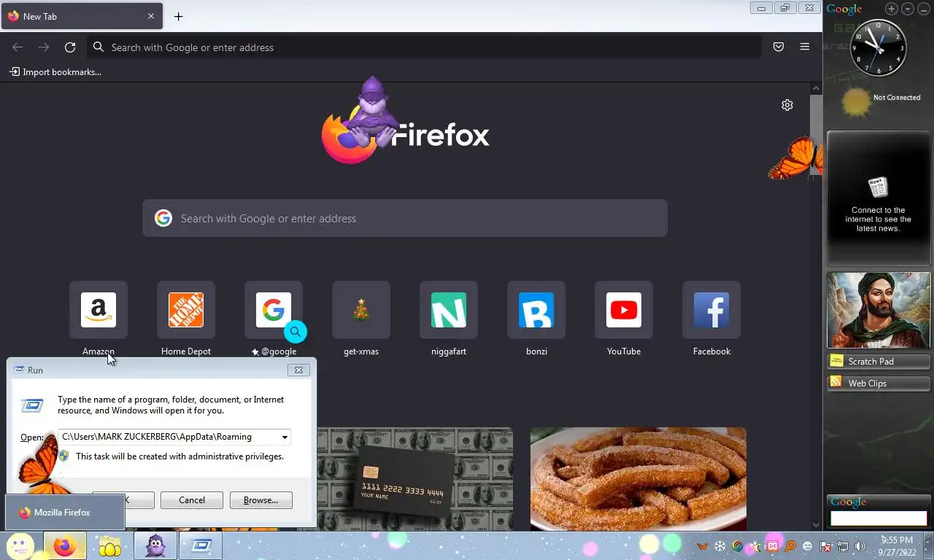Click the Action Center flag tray icon
This screenshot has height=560, width=934.
click(x=825, y=546)
